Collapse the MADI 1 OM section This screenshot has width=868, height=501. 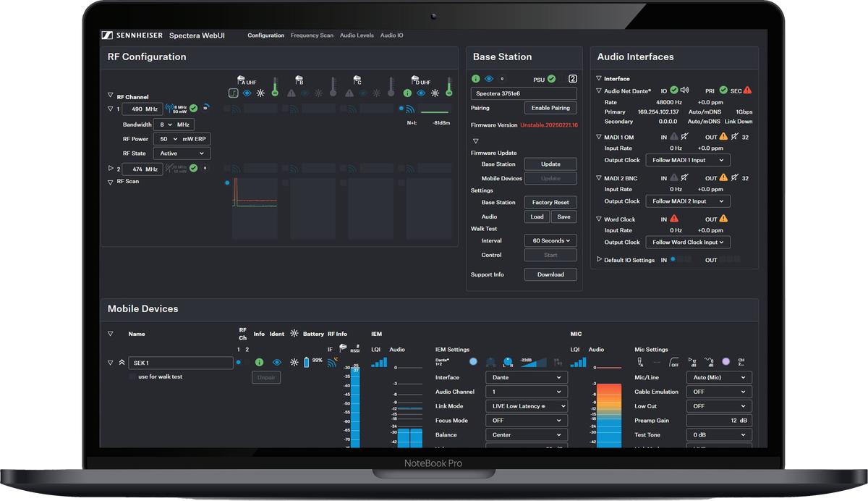pos(599,137)
